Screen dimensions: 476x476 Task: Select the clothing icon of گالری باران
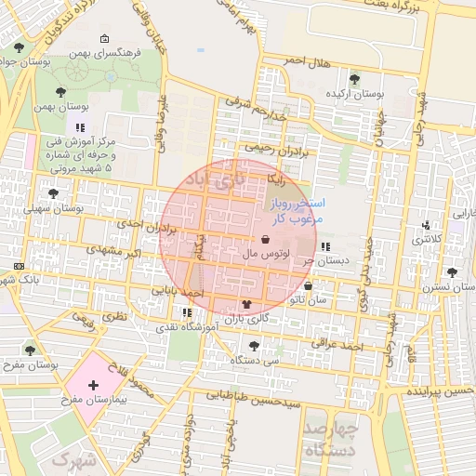(246, 304)
